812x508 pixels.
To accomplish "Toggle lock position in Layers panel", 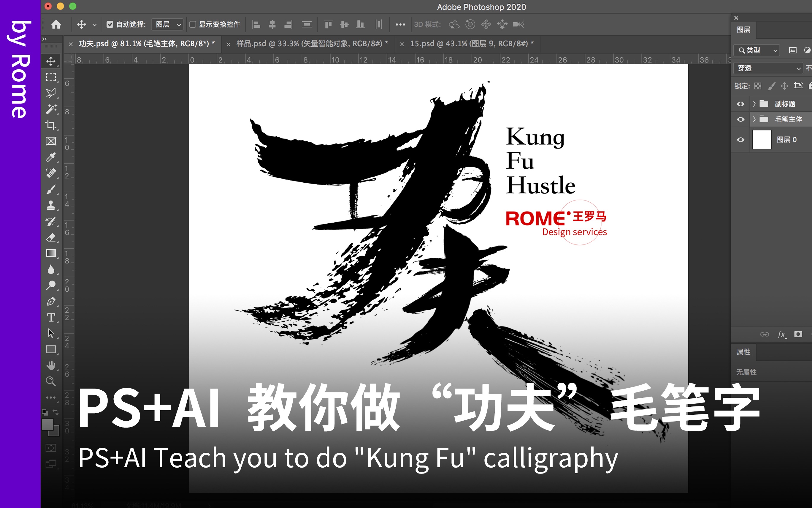I will 784,86.
